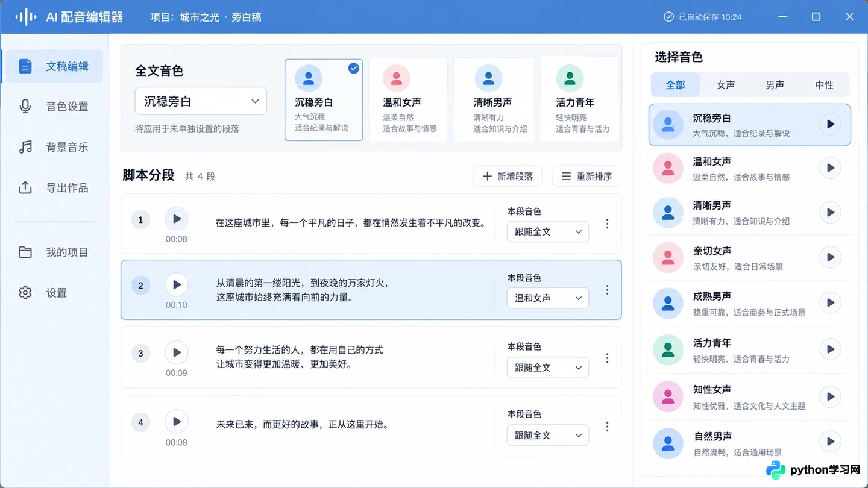This screenshot has height=488, width=868.
Task: Open 背景音乐 in the sidebar
Action: click(x=53, y=147)
